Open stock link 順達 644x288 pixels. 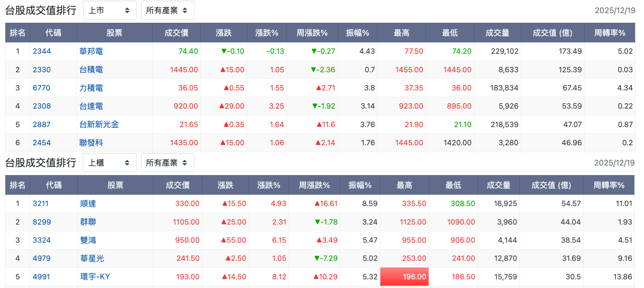(88, 204)
